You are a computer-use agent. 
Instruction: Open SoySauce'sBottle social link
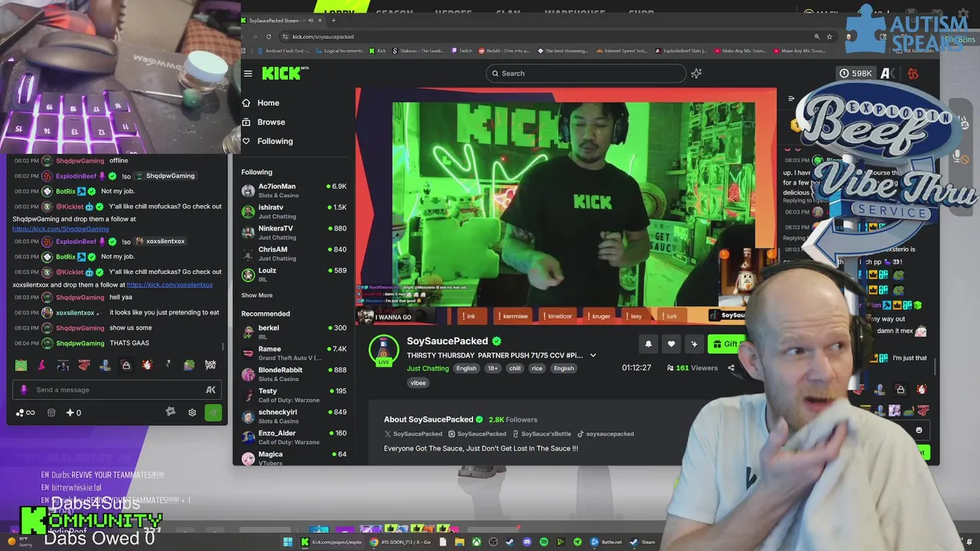pyautogui.click(x=541, y=434)
